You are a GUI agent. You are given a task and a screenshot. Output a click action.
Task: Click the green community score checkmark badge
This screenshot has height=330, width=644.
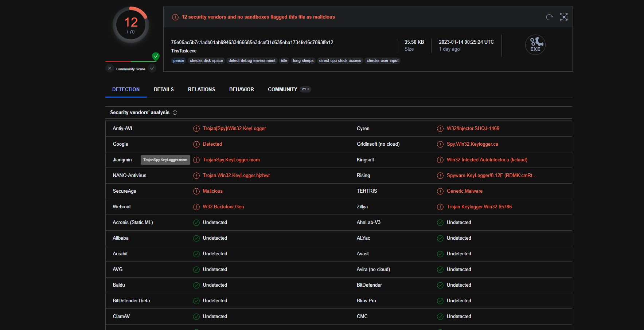tap(156, 56)
